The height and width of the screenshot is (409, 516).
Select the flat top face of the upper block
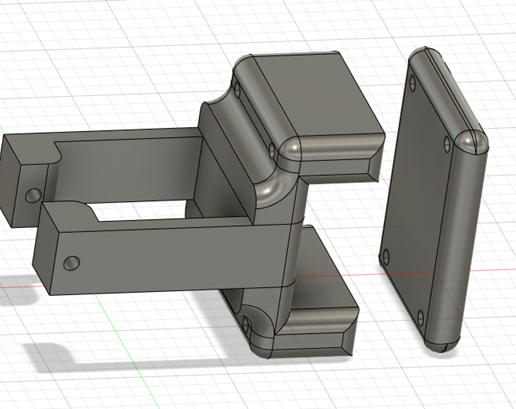(x=317, y=95)
